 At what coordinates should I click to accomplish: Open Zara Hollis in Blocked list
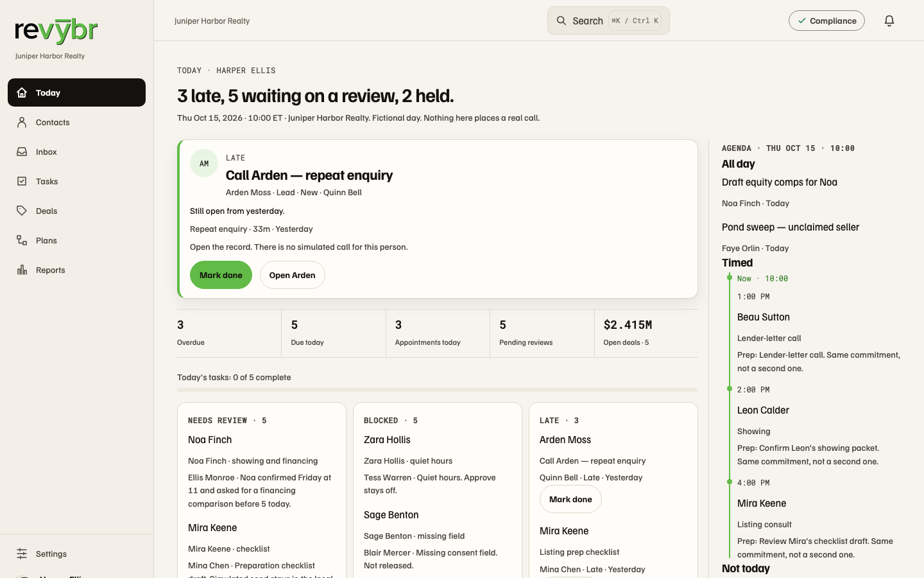click(x=387, y=440)
